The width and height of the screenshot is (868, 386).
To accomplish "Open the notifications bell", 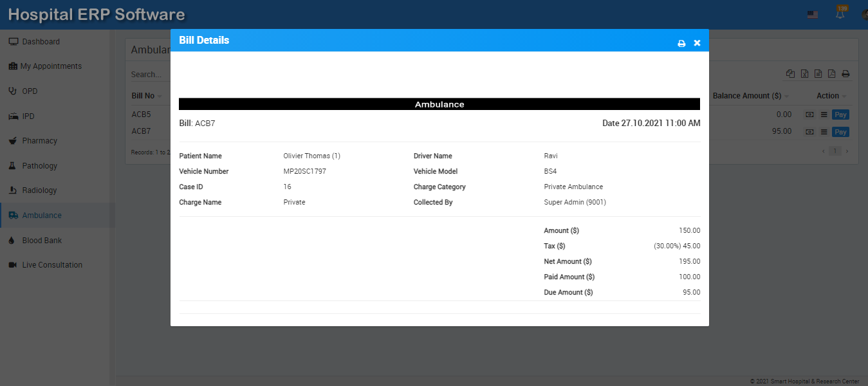I will coord(840,14).
